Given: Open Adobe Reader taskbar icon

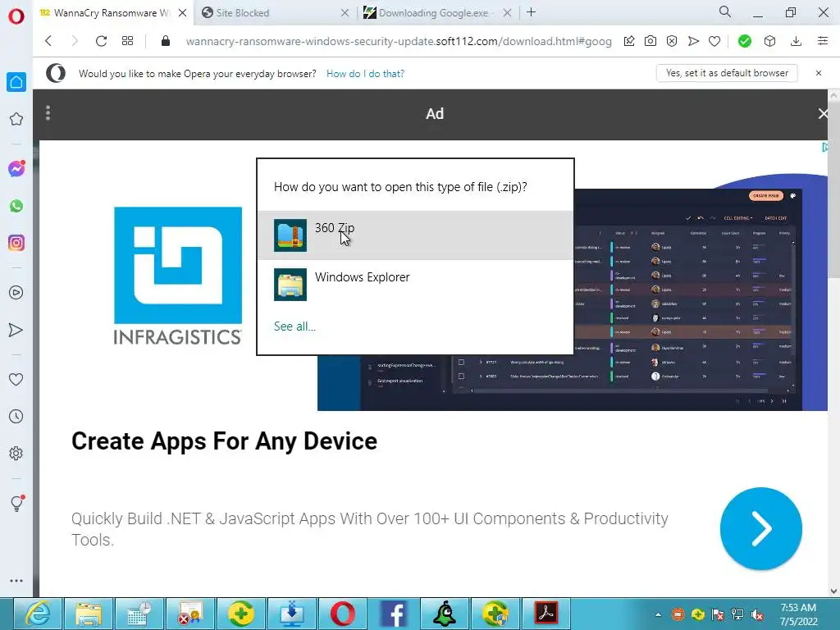Looking at the screenshot, I should pos(546,614).
